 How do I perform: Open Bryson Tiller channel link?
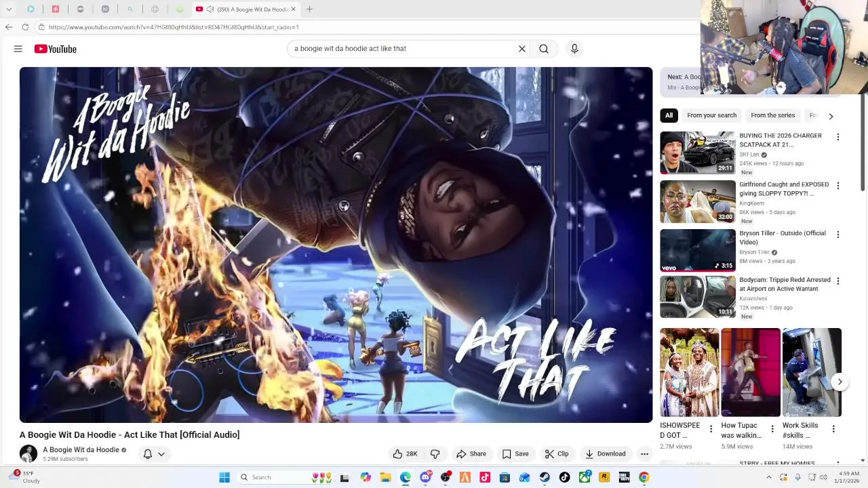tap(754, 252)
